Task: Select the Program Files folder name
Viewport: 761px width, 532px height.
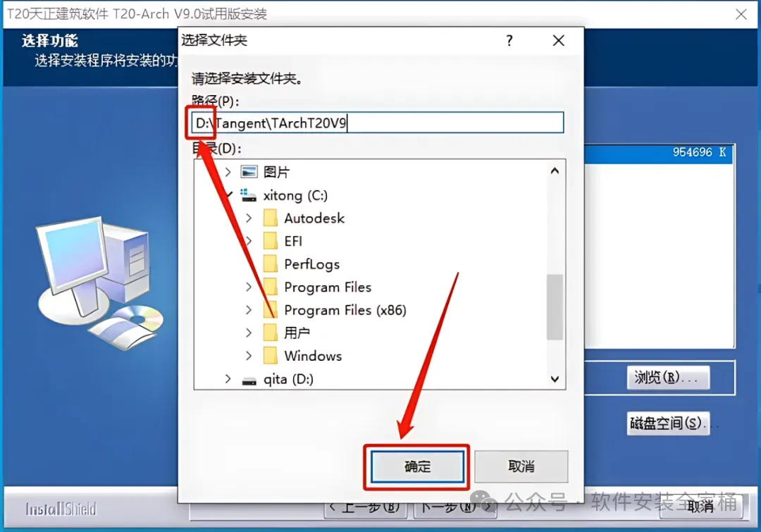Action: pos(328,287)
